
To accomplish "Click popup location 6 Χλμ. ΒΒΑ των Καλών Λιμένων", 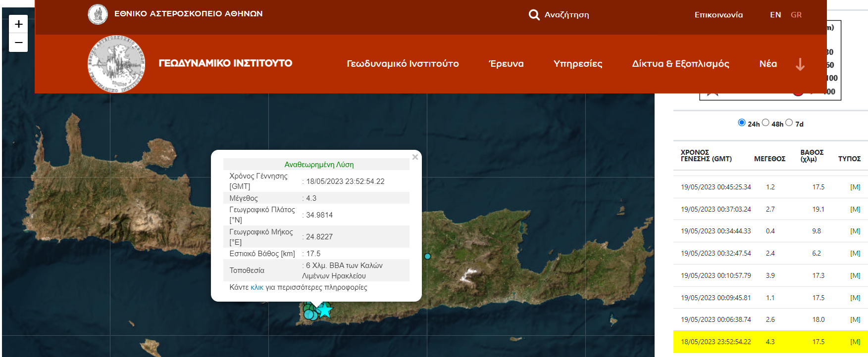I will pyautogui.click(x=343, y=270).
